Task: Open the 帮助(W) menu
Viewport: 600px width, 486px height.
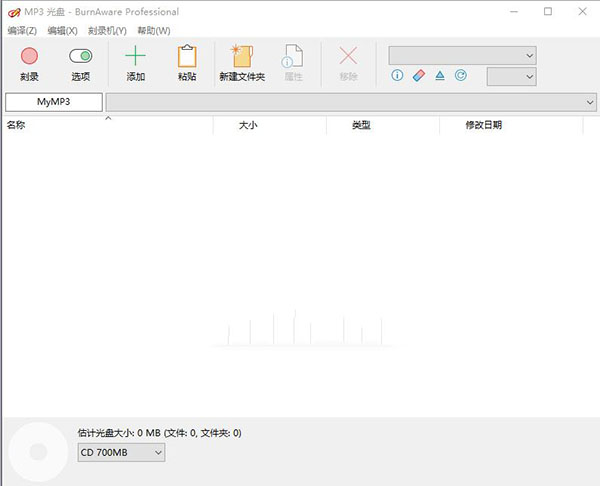Action: [x=154, y=31]
